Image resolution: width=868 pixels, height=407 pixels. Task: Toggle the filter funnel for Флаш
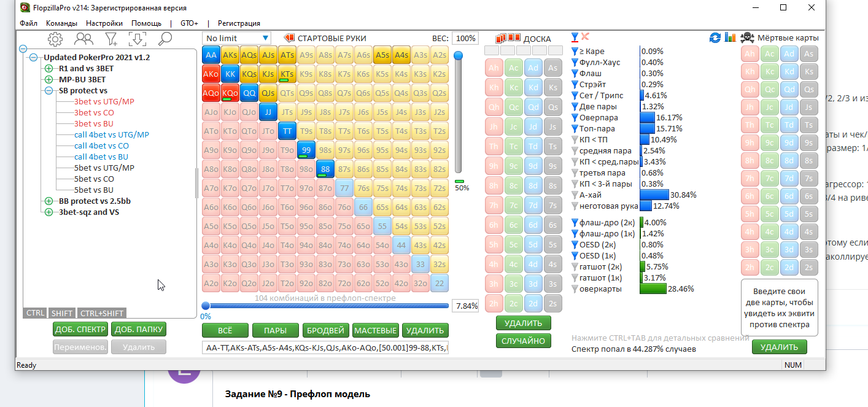[575, 74]
